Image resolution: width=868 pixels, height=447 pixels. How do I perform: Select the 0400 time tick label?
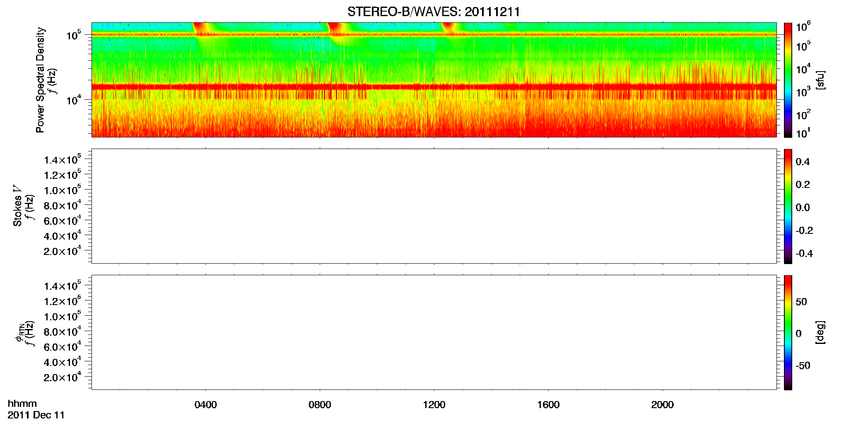pyautogui.click(x=205, y=405)
